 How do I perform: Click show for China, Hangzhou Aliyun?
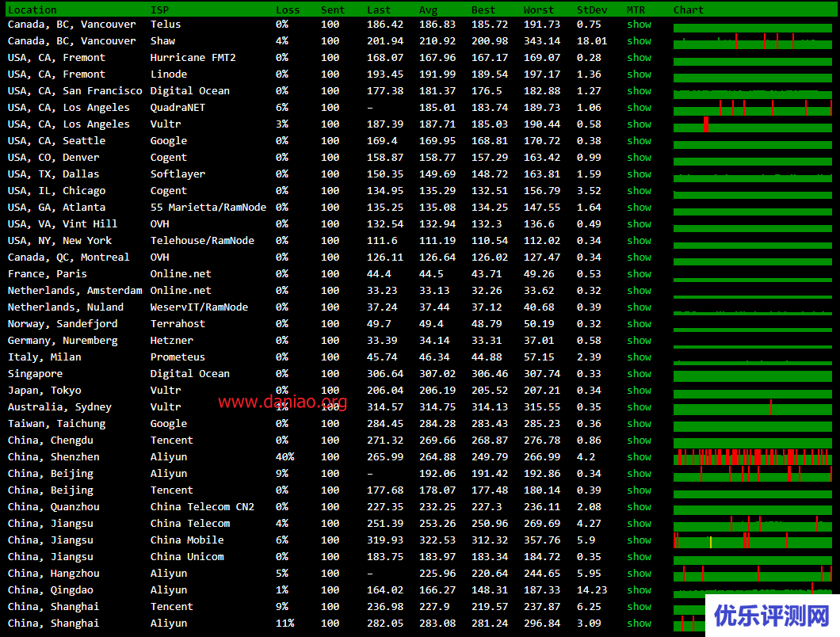[639, 572]
